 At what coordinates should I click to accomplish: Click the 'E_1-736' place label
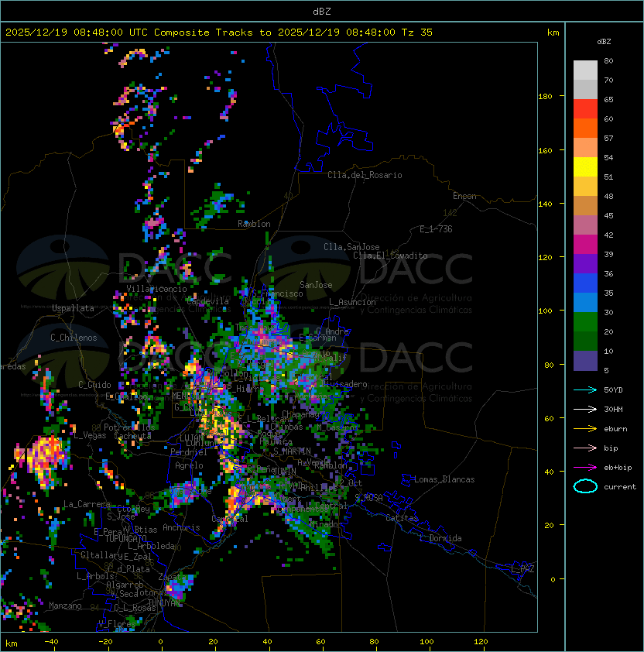pos(436,229)
